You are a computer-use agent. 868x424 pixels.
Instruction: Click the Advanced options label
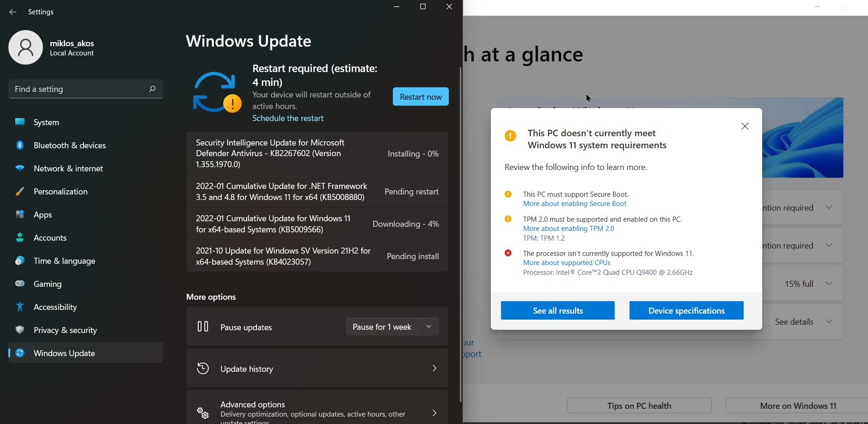[252, 404]
